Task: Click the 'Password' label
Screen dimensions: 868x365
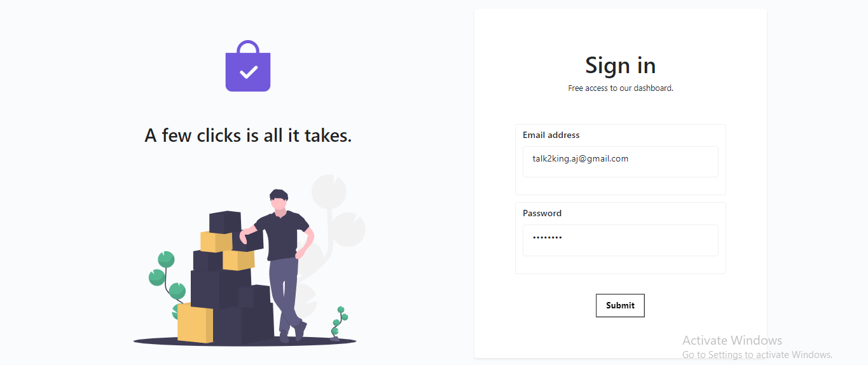Action: (542, 213)
